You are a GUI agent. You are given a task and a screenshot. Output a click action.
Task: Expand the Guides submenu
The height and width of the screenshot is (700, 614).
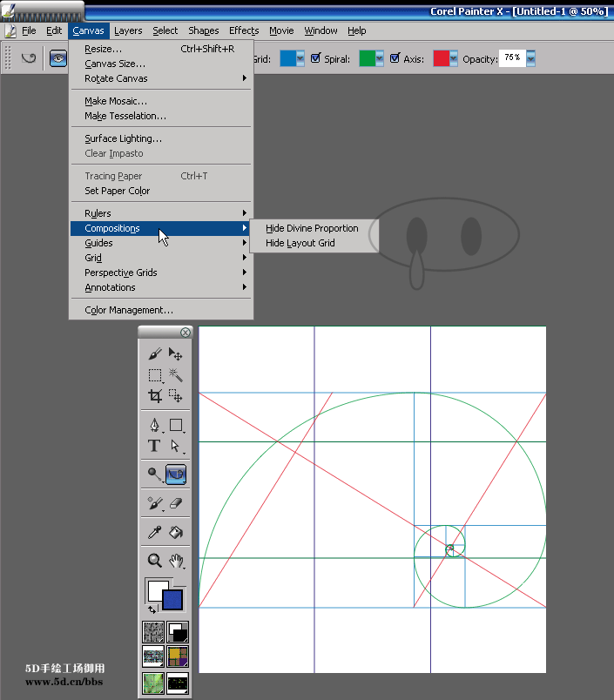coord(162,243)
